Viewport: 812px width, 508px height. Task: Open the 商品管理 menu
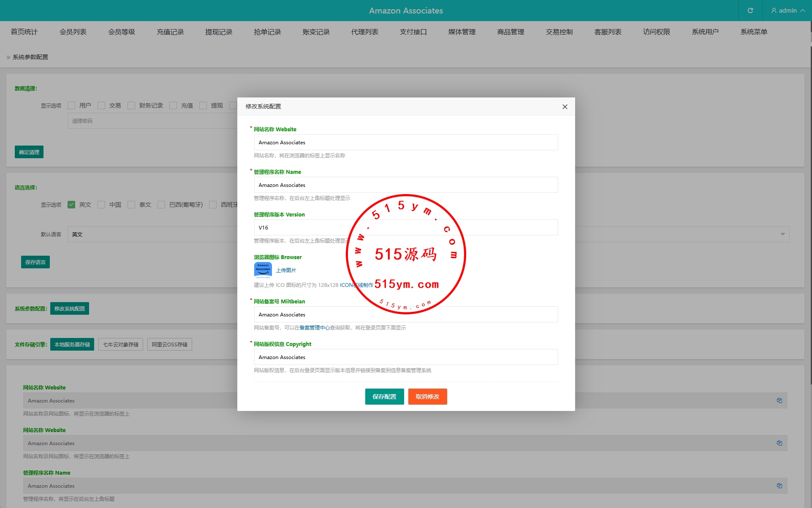(511, 32)
